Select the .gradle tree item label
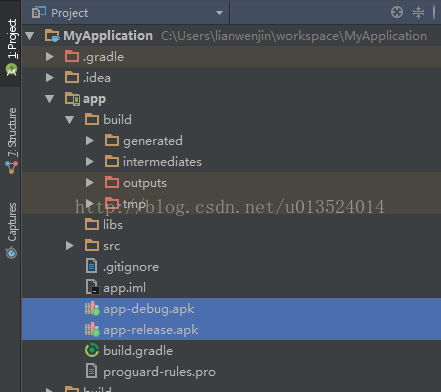441x392 pixels. pyautogui.click(x=104, y=57)
